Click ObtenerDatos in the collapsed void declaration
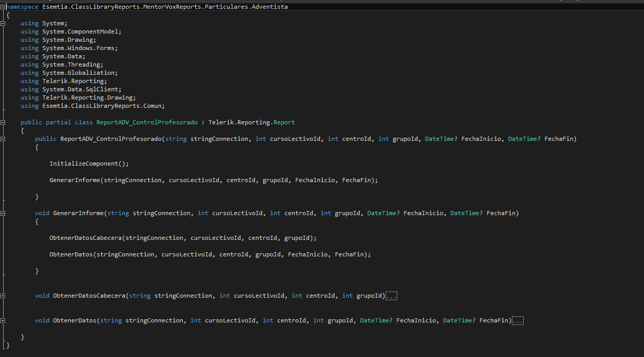This screenshot has height=357, width=644. [x=75, y=320]
